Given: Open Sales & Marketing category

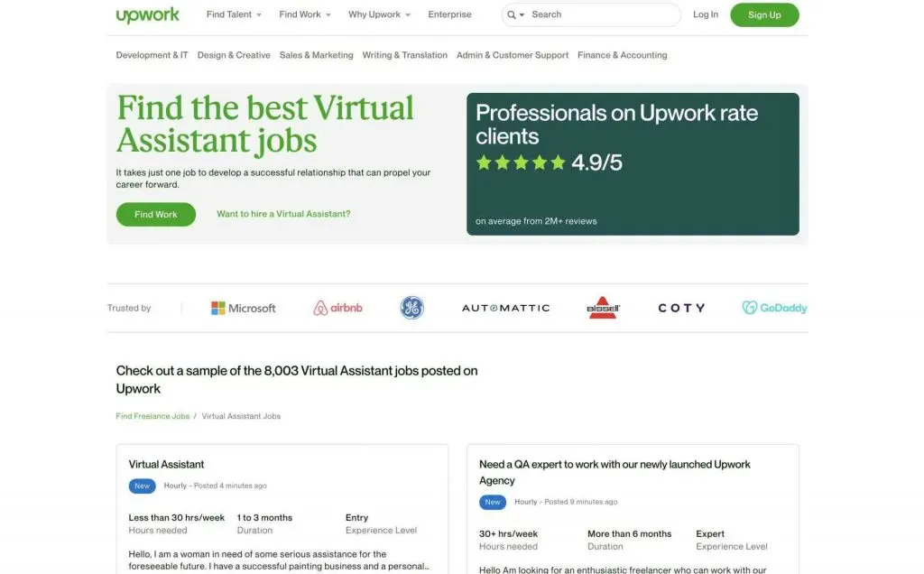Looking at the screenshot, I should tap(317, 55).
